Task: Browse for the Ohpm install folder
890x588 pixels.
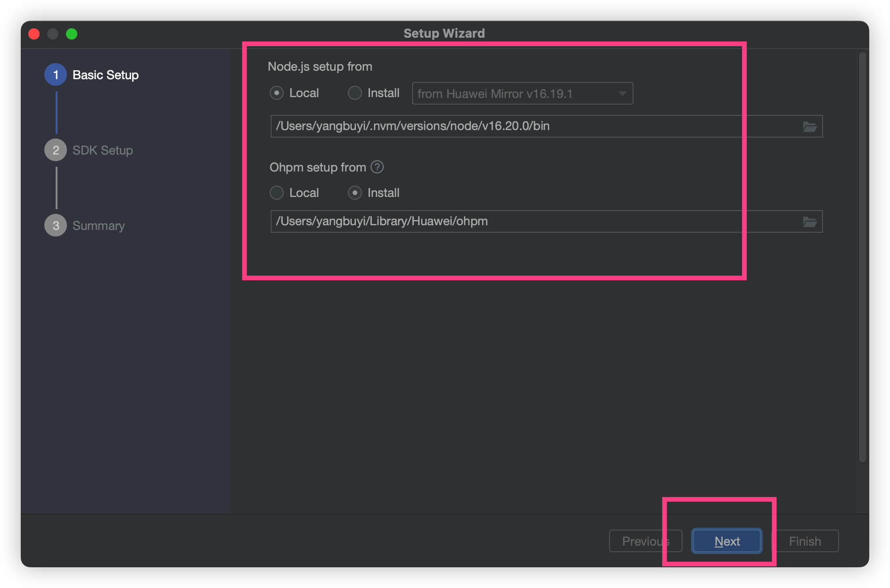Action: pos(809,222)
